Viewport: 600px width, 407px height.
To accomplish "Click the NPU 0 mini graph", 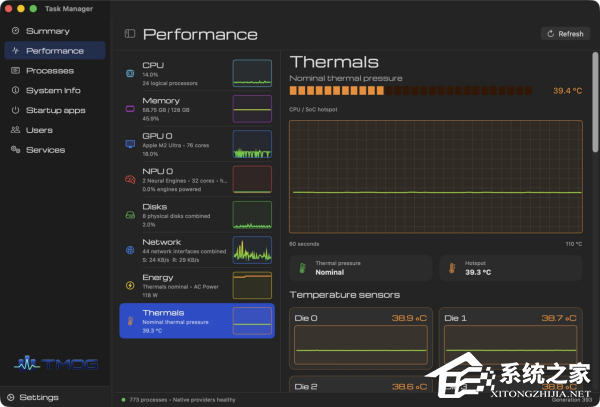I will click(x=252, y=179).
